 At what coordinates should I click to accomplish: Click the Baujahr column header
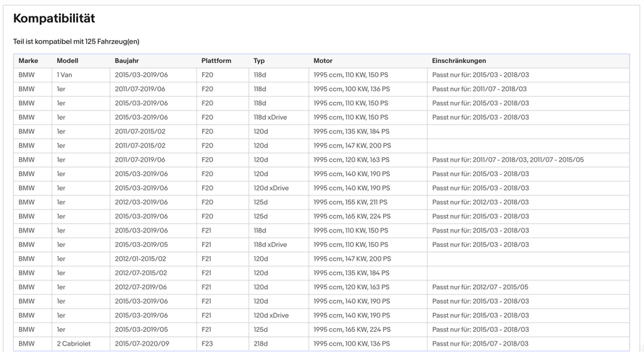pos(126,61)
